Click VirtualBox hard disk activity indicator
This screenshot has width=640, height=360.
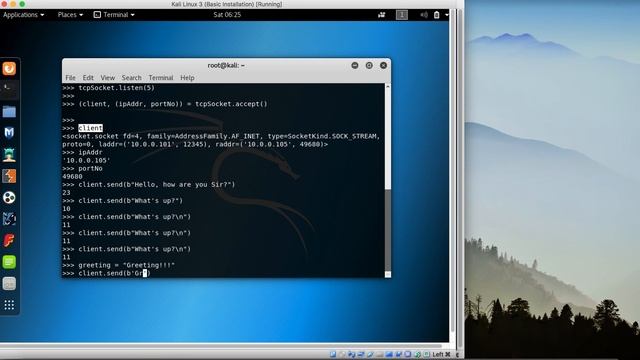[x=333, y=354]
